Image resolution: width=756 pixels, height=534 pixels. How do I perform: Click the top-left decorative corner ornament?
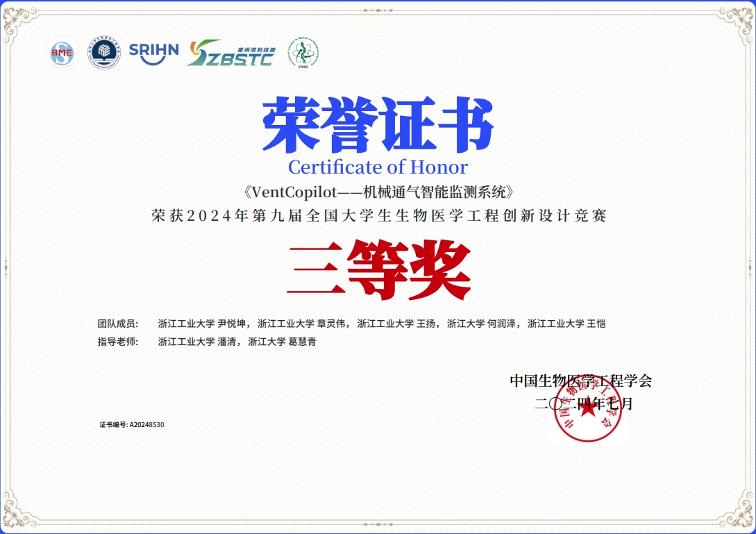21,22
